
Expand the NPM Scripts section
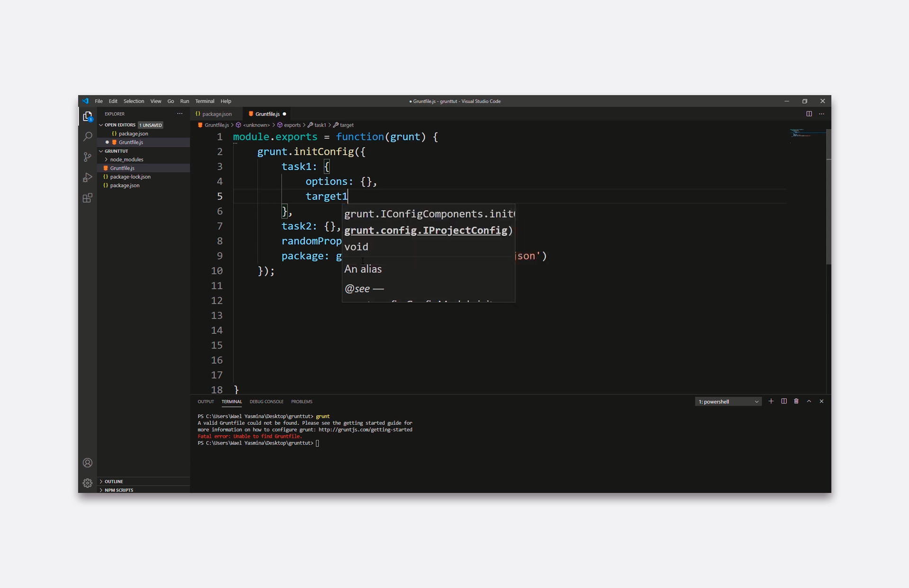[x=118, y=490]
